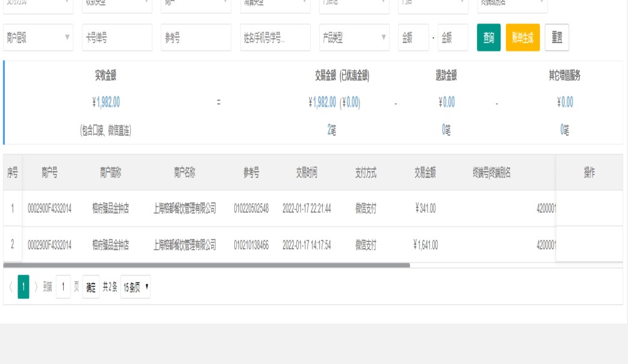
Task: Open the 商户层级 dropdown
Action: (x=38, y=38)
